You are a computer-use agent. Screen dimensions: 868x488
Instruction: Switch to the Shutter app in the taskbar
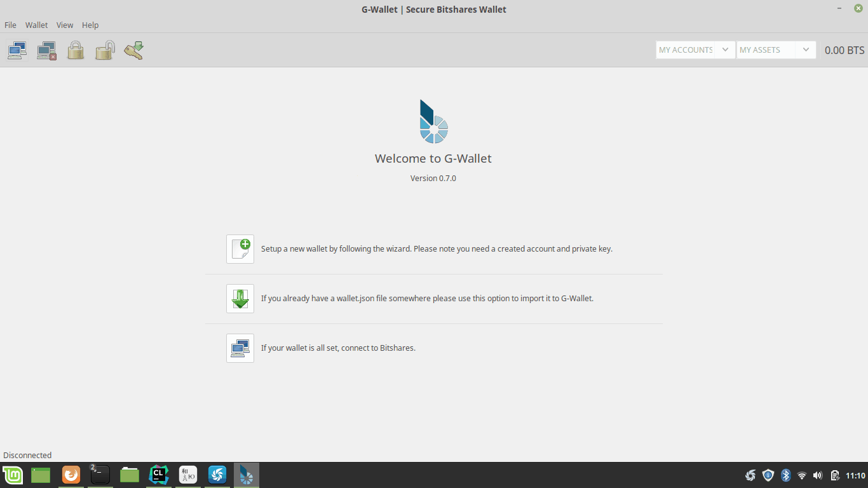click(217, 475)
